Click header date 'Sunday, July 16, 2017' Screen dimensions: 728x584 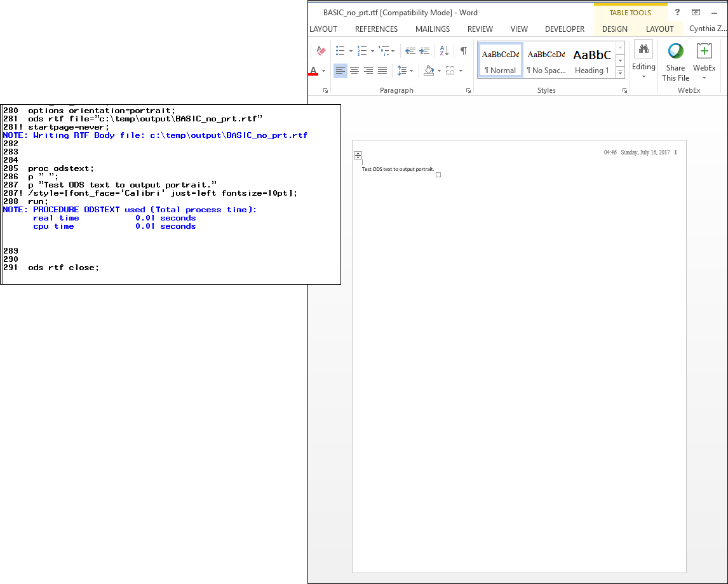pos(645,153)
